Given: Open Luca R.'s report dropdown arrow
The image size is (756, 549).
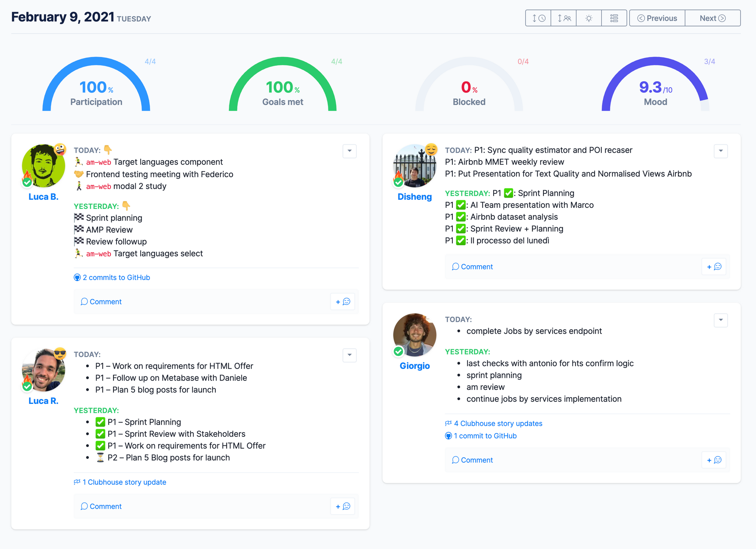Looking at the screenshot, I should click(349, 355).
